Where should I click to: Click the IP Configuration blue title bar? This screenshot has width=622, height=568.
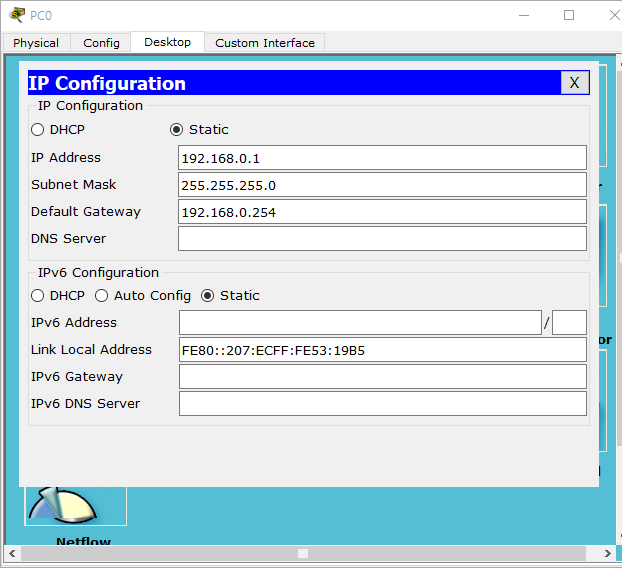[294, 83]
